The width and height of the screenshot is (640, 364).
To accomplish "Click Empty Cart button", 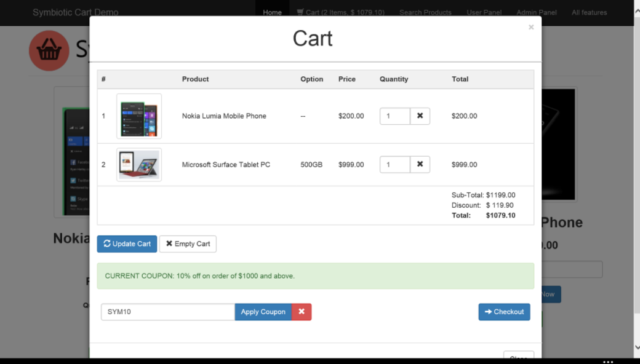I will coord(188,243).
